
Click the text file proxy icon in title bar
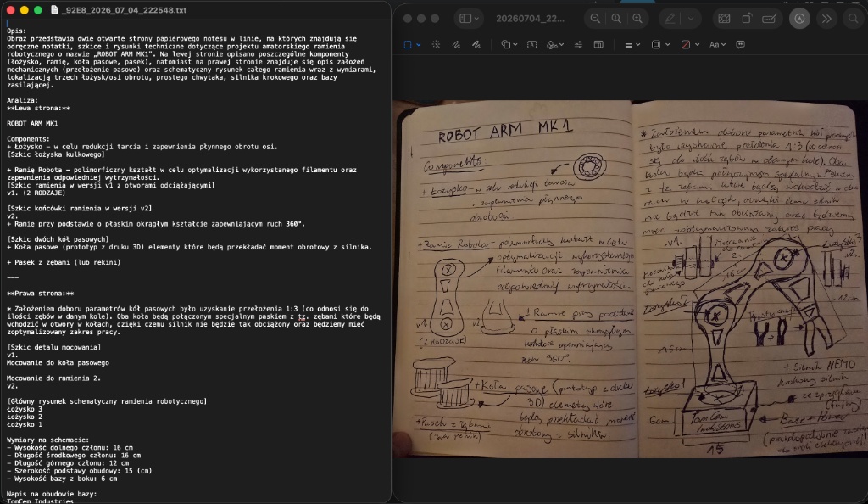click(x=54, y=10)
